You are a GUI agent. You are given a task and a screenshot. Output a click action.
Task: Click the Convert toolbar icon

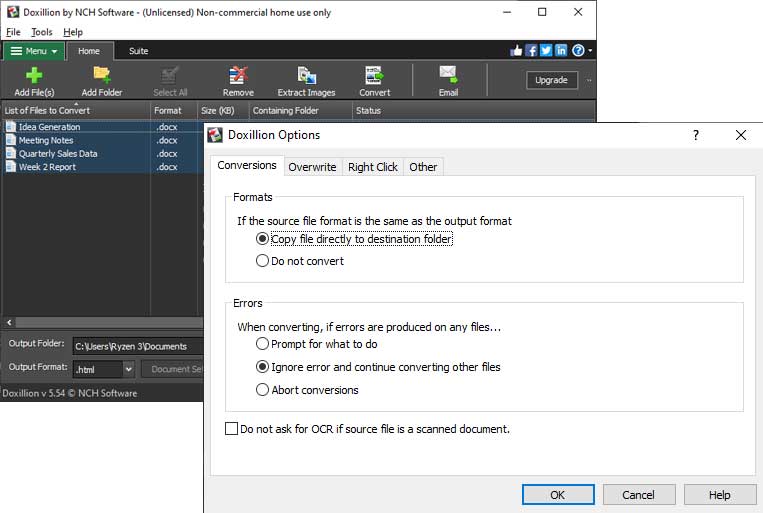click(374, 75)
